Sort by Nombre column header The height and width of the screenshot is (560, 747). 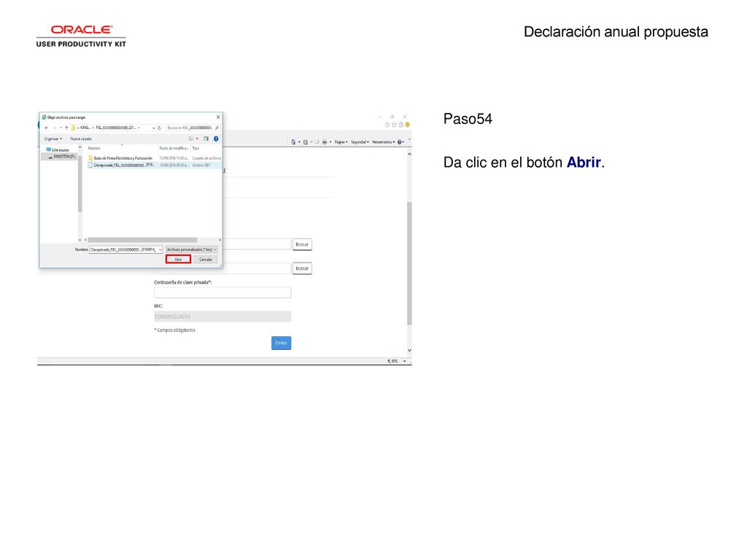(94, 148)
